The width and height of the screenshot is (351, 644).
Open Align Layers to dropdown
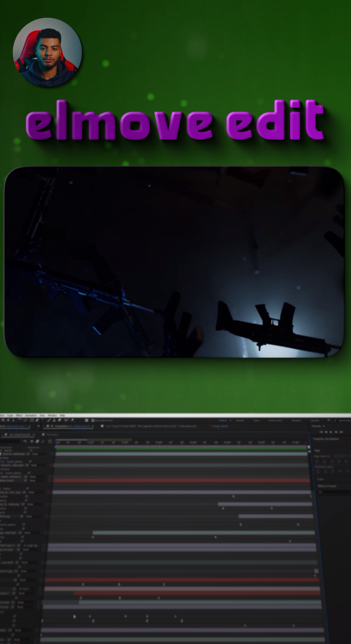pyautogui.click(x=341, y=456)
